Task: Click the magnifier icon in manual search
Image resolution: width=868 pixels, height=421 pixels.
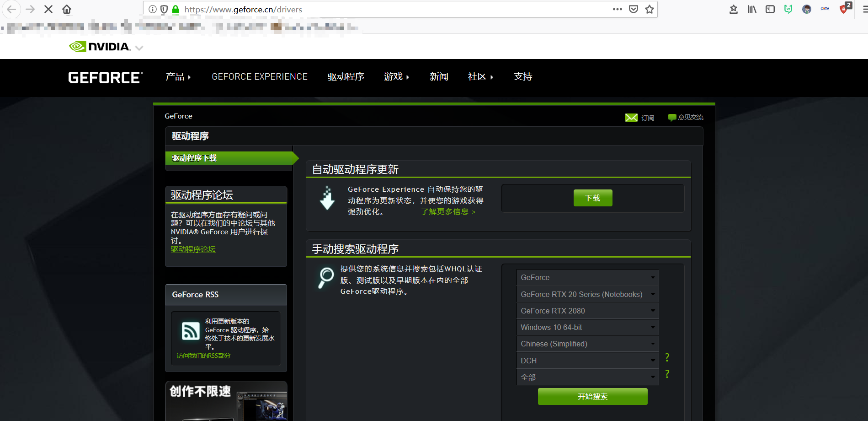Action: pos(326,278)
